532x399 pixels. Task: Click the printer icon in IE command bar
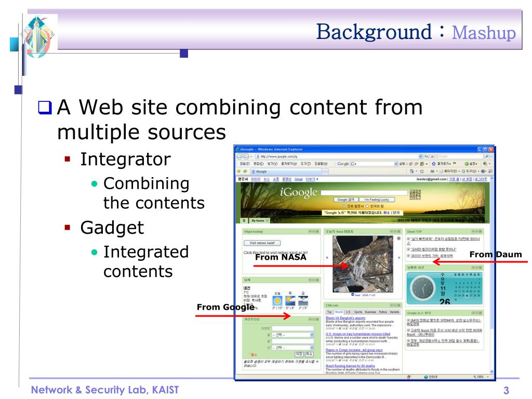(432, 171)
